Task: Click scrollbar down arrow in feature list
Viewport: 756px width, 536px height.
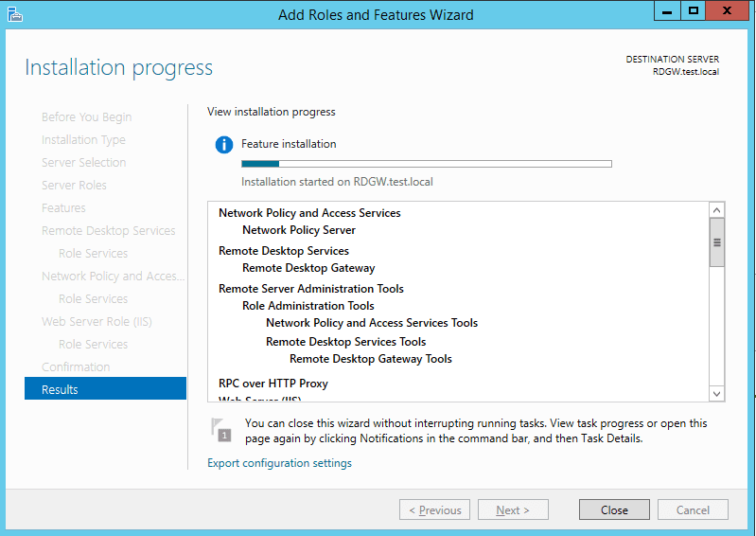Action: [717, 394]
